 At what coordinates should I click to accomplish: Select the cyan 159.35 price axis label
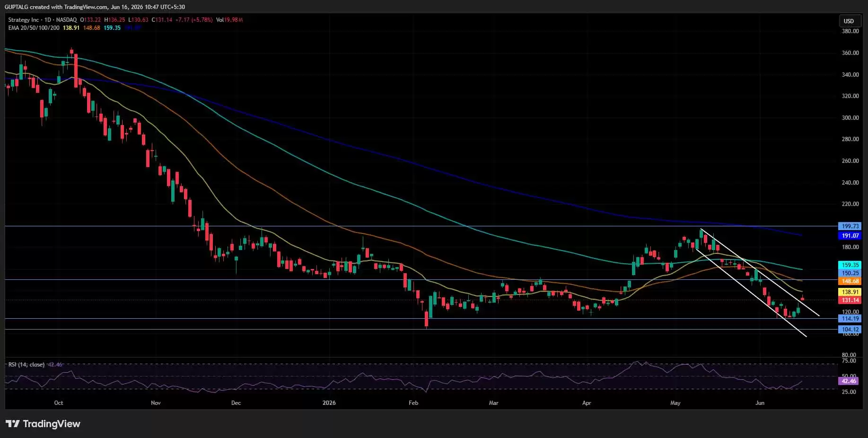click(850, 265)
